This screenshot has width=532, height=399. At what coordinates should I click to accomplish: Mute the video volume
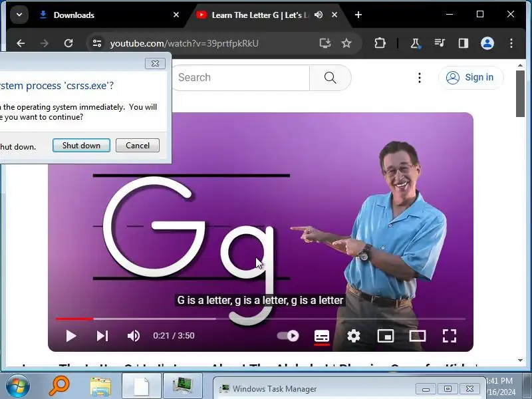click(x=134, y=336)
